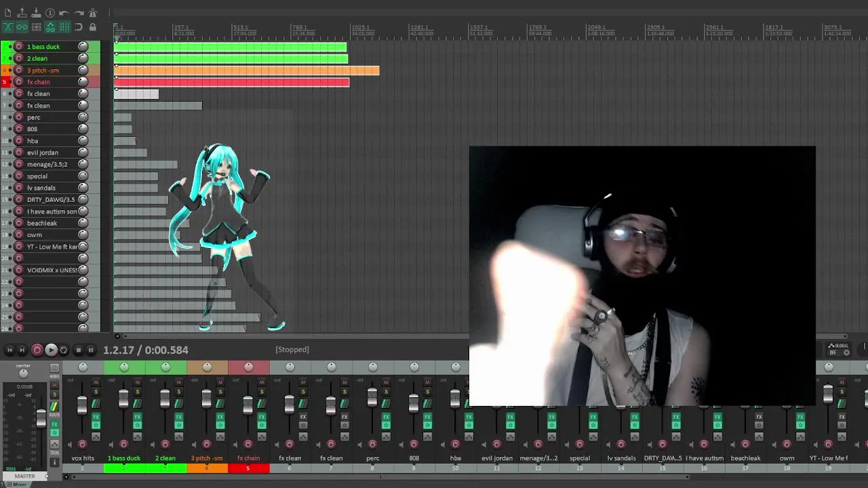Open routing on '1 bass duck' mixer channel
The height and width of the screenshot is (488, 868).
(137, 405)
